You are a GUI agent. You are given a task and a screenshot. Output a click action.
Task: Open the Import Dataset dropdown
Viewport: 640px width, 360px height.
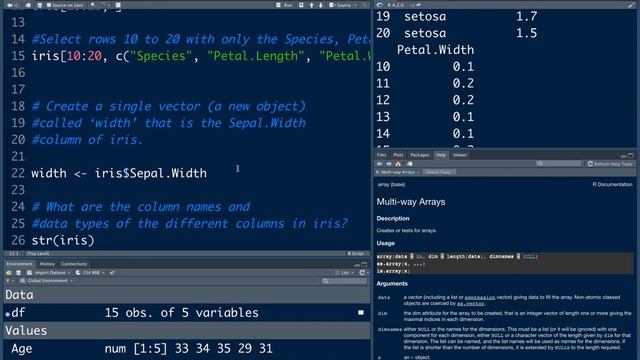click(49, 273)
